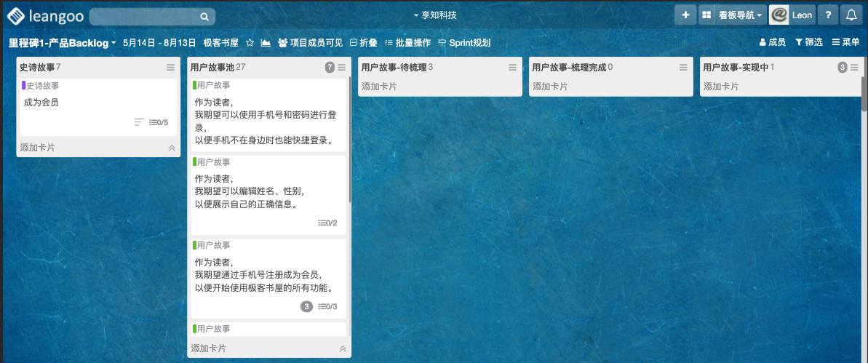Click the plus icon in top bar
Screen dimensions: 868x363
point(685,15)
